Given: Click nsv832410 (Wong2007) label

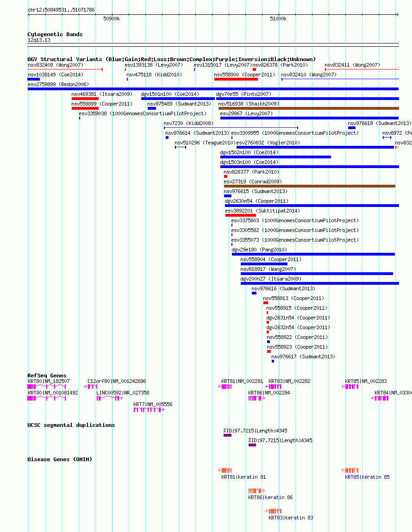Looking at the screenshot, I should (309, 75).
